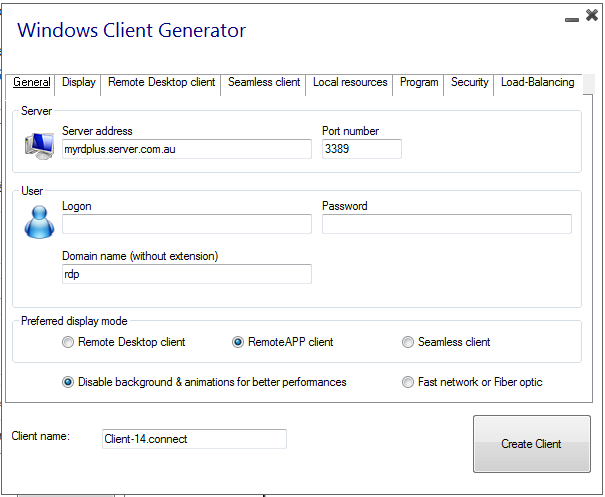This screenshot has width=605, height=497.
Task: Close the Windows Client Generator window
Action: [591, 15]
